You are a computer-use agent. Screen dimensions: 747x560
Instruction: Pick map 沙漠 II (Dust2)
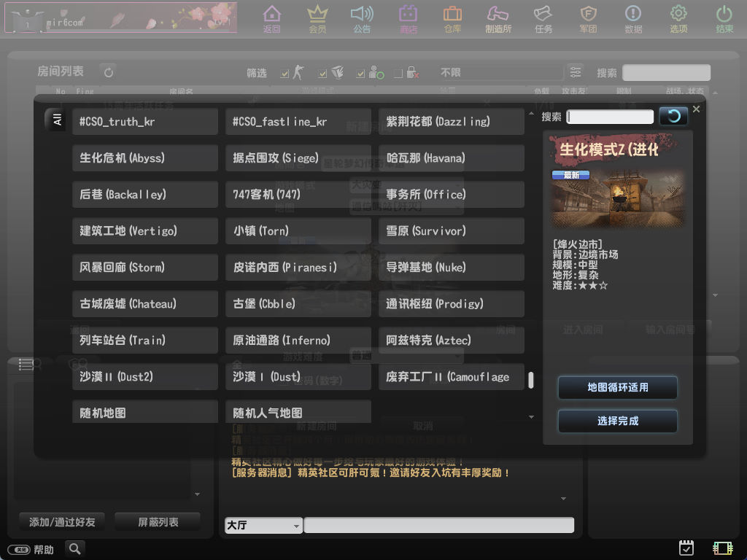tap(145, 377)
